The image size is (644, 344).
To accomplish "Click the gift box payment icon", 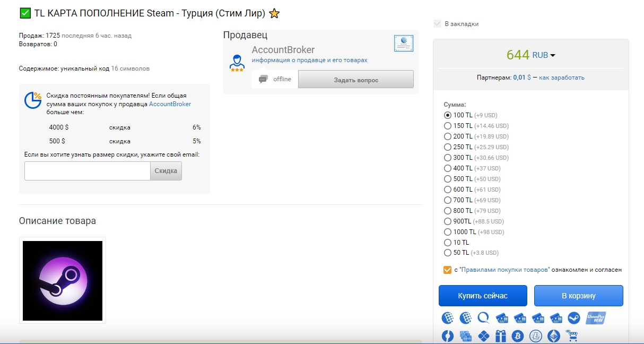I will point(501,336).
